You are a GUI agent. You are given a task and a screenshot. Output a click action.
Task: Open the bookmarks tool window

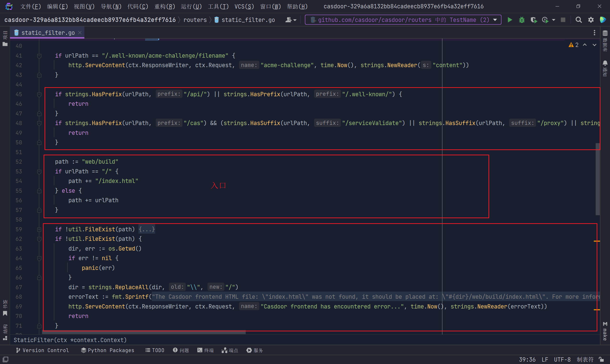pyautogui.click(x=5, y=308)
